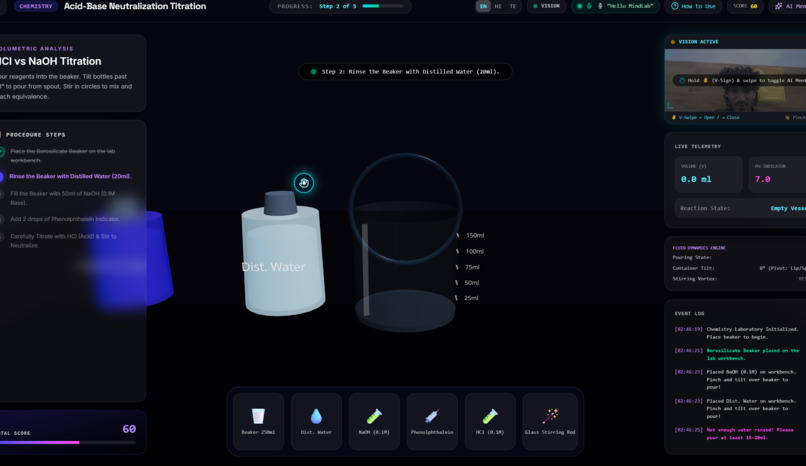Image resolution: width=806 pixels, height=466 pixels.
Task: Click the Reaction State row
Action: (x=740, y=208)
